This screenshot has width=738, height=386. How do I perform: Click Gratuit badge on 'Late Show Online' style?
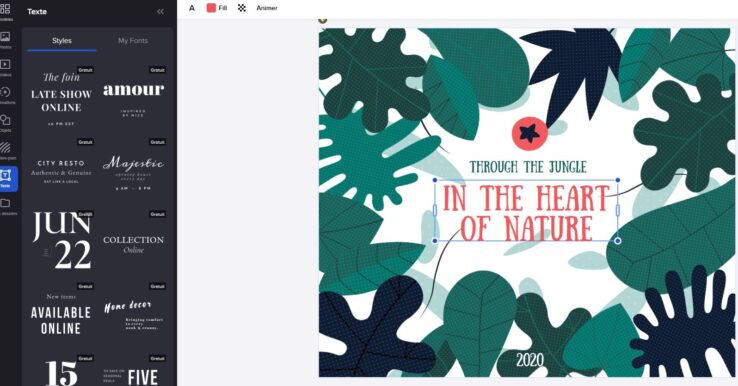pyautogui.click(x=85, y=70)
